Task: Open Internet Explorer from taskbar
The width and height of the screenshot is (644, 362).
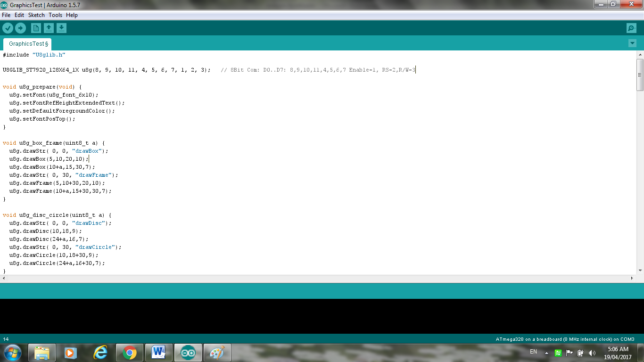Action: (x=100, y=352)
